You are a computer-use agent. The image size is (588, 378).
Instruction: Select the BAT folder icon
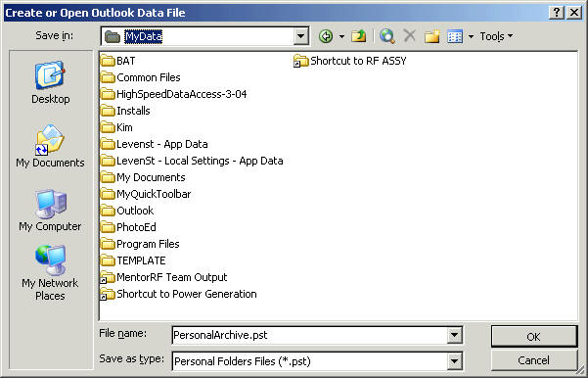[x=108, y=61]
